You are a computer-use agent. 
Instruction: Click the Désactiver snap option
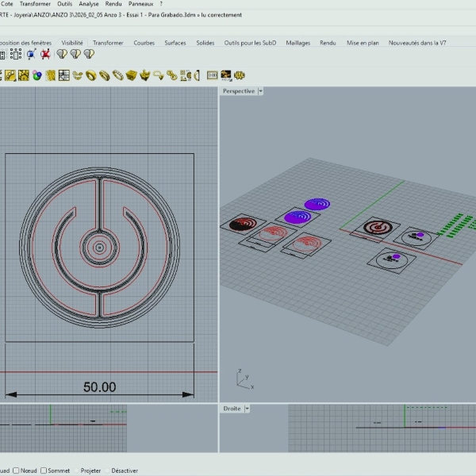pyautogui.click(x=124, y=470)
